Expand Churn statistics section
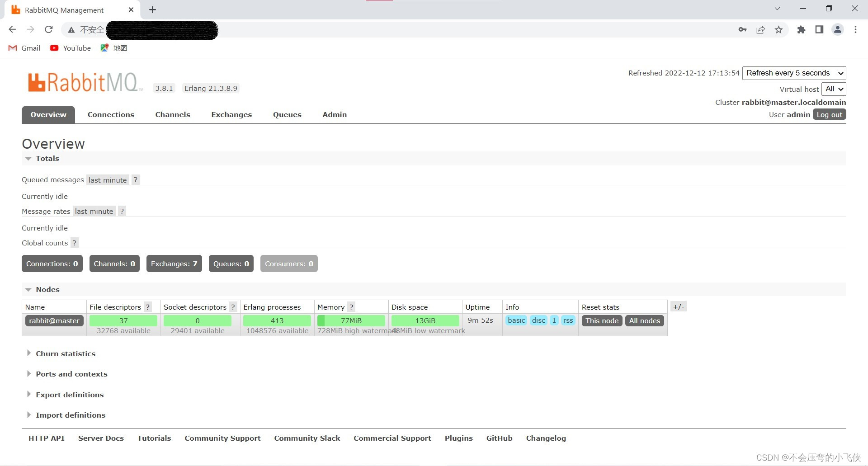Image resolution: width=868 pixels, height=466 pixels. [x=61, y=353]
